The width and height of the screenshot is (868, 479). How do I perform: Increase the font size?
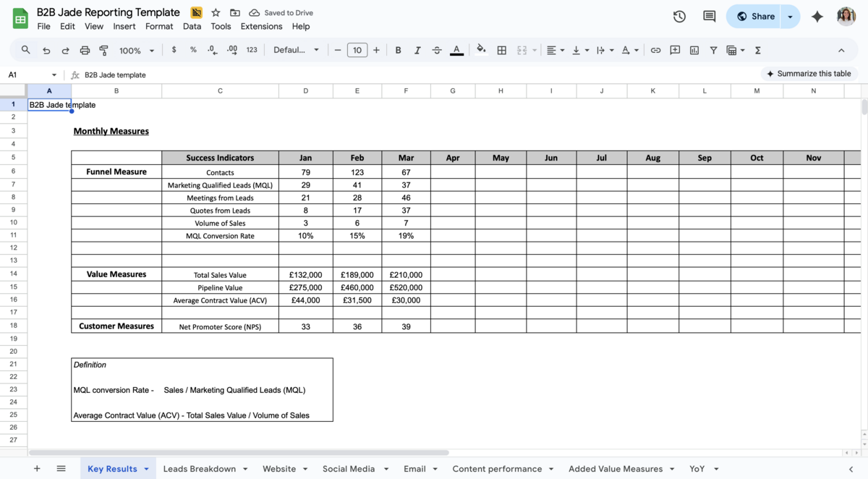[x=376, y=50]
